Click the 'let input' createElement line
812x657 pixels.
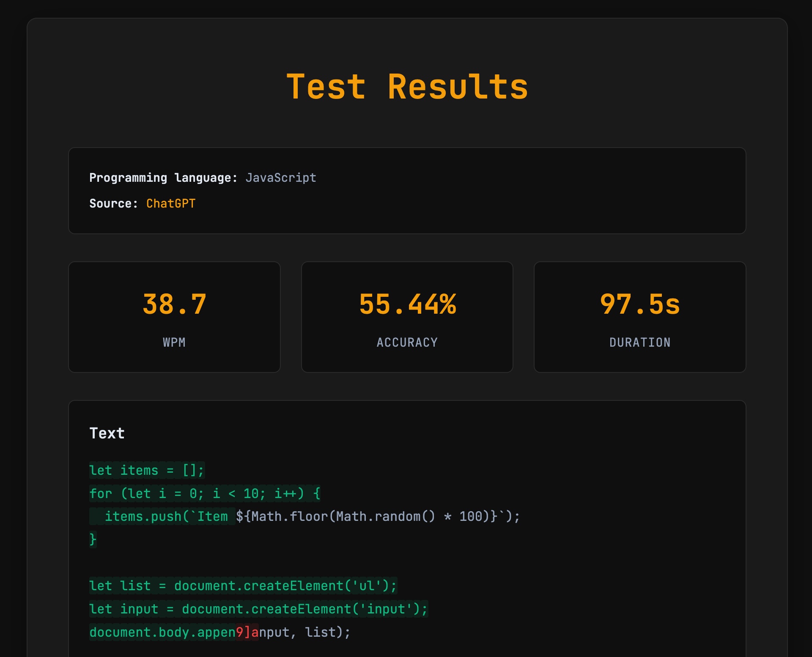(258, 609)
